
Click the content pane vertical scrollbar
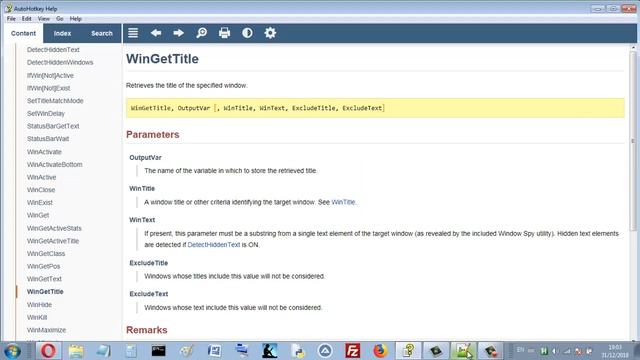coord(633,141)
